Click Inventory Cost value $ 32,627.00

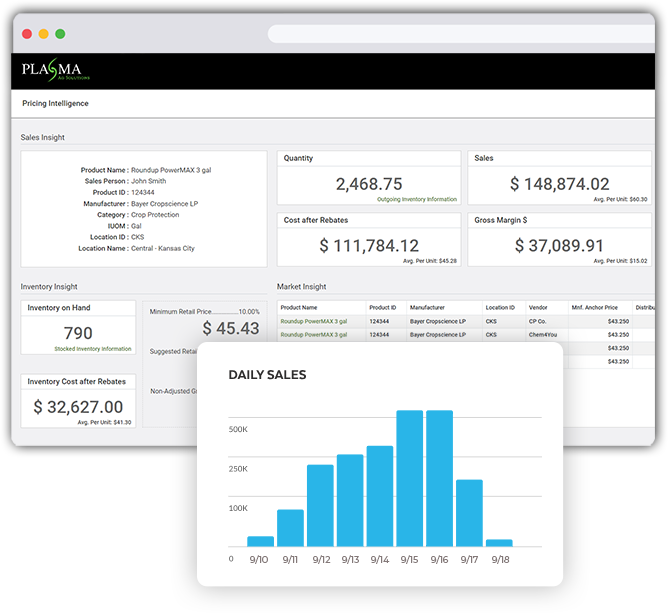pos(78,407)
